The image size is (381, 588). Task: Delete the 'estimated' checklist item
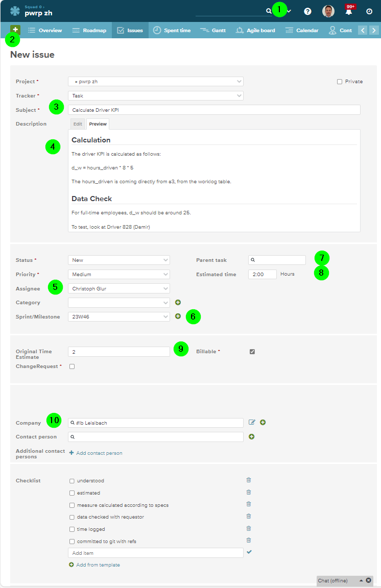249,493
